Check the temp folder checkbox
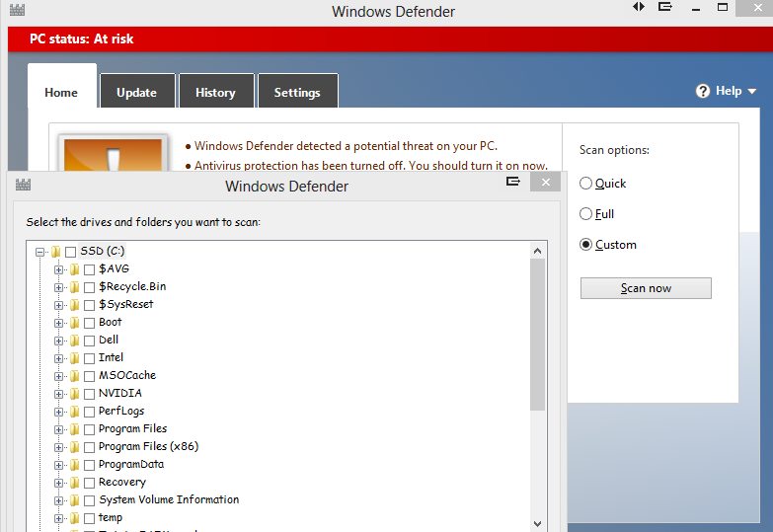Screen dimensions: 773x532 pos(89,518)
